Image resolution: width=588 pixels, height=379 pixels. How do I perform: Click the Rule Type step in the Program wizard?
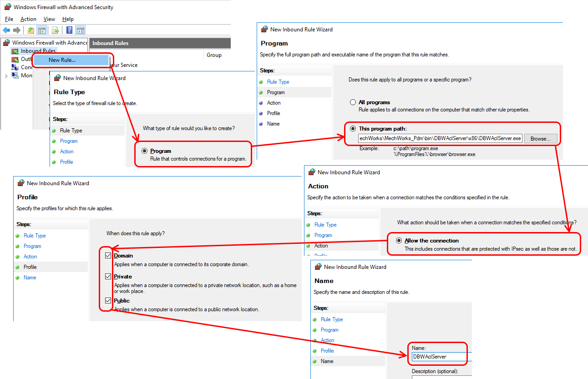[278, 82]
